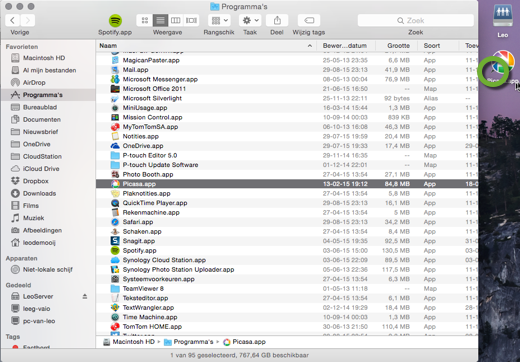The width and height of the screenshot is (520, 362).
Task: Select Microsoft Messenger.app icon
Action: pos(115,79)
